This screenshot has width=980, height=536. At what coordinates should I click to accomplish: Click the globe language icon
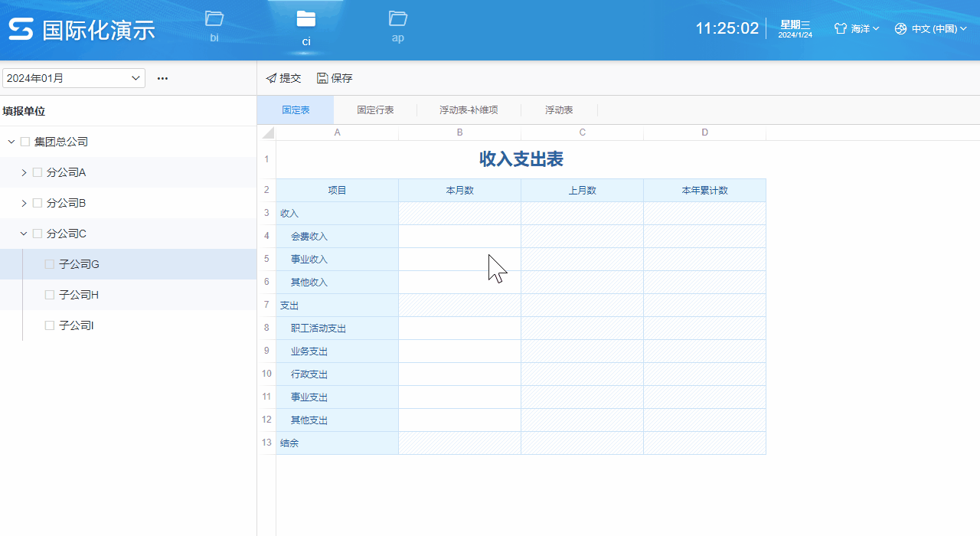coord(900,29)
